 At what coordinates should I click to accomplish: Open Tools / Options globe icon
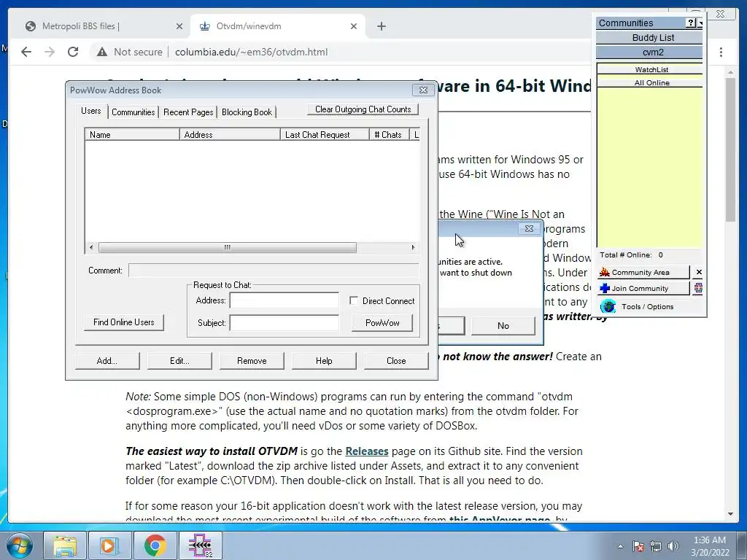pyautogui.click(x=608, y=306)
